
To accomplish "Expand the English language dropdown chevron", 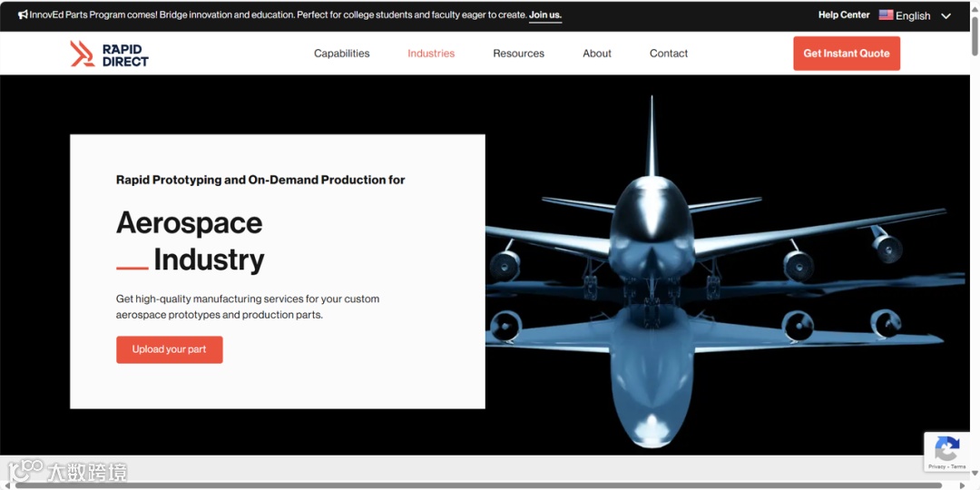I will 946,16.
